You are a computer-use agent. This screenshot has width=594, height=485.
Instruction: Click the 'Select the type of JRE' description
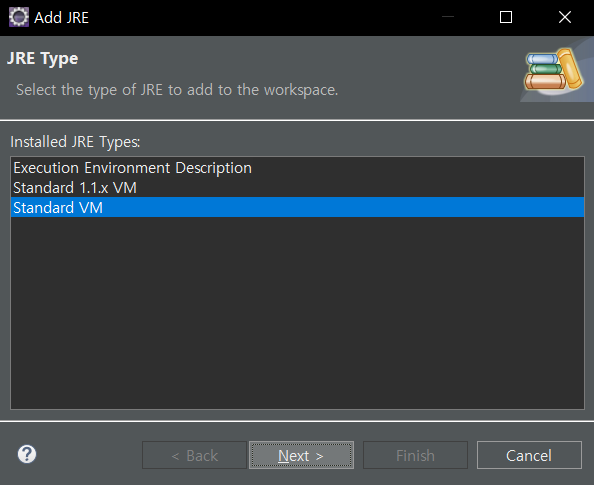click(177, 90)
